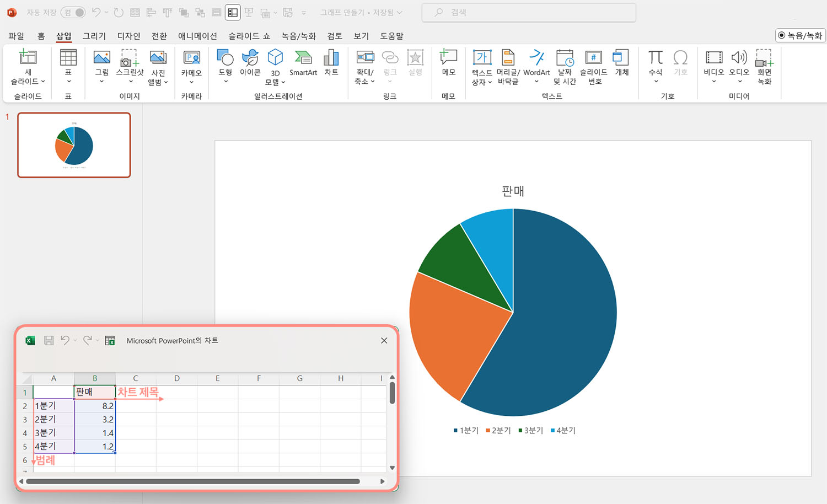Switch to the 디자인 tab

pos(128,36)
